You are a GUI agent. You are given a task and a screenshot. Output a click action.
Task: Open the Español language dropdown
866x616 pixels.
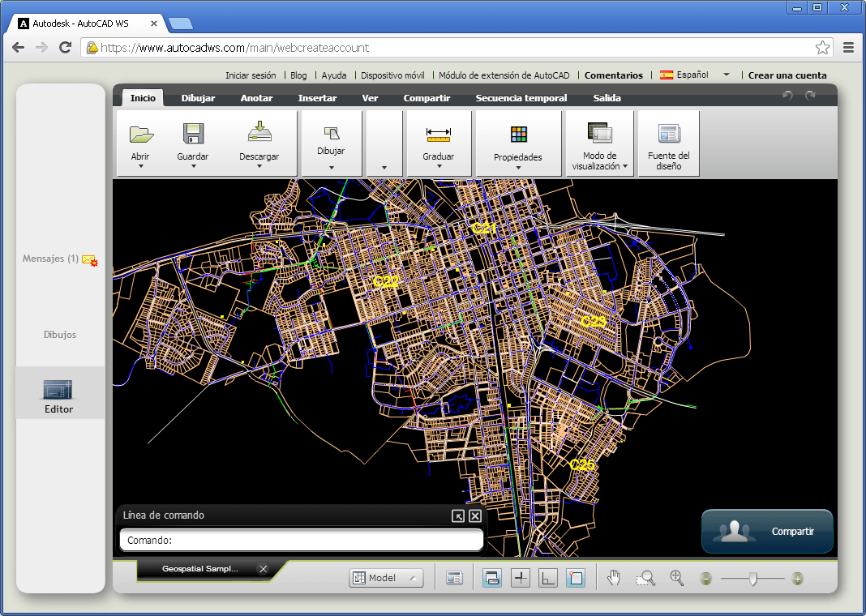[695, 75]
